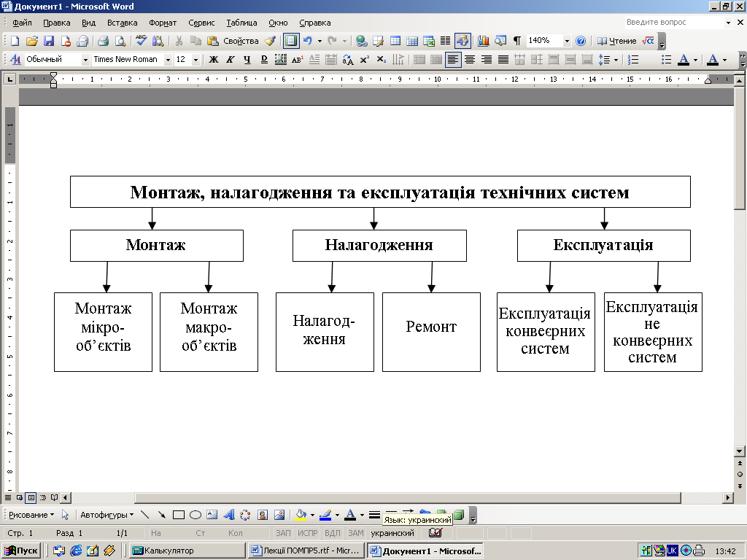Start a bulleted list
This screenshot has width=747, height=560.
[x=667, y=60]
